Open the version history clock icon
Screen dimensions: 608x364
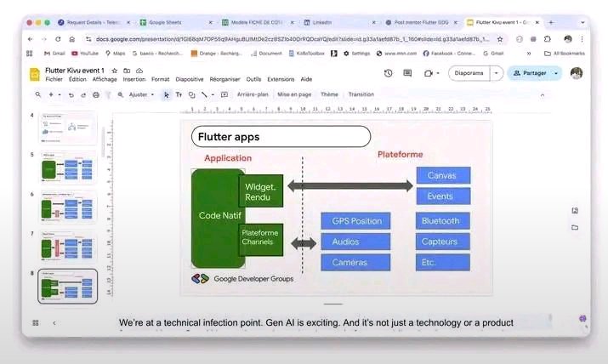(x=388, y=73)
